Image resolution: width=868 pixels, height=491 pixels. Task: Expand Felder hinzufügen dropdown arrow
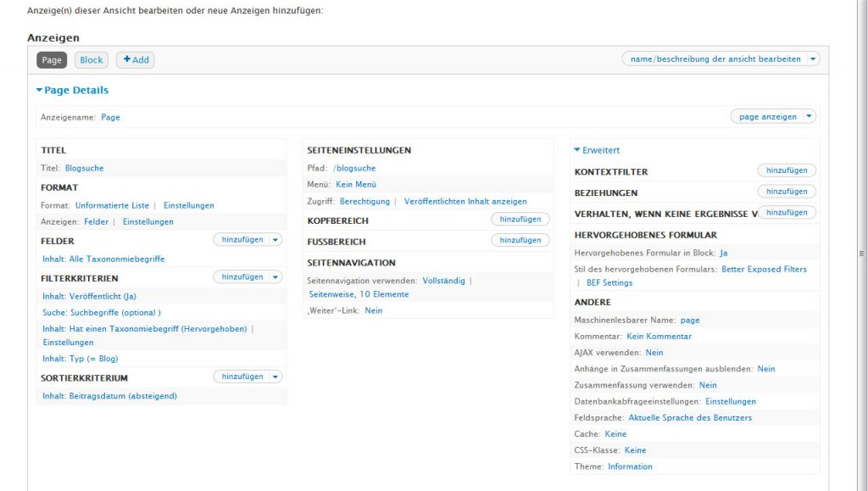click(x=275, y=241)
